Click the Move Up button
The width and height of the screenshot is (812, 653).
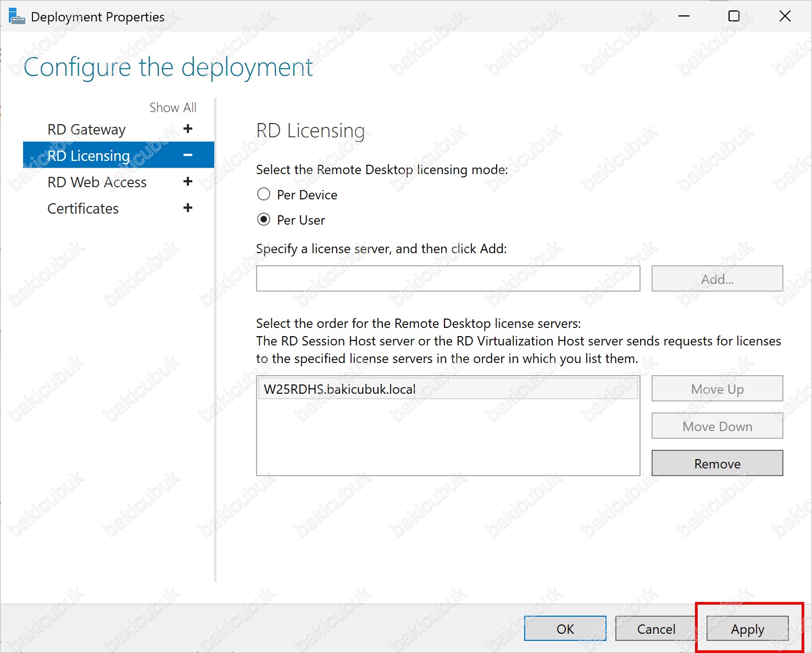(717, 389)
